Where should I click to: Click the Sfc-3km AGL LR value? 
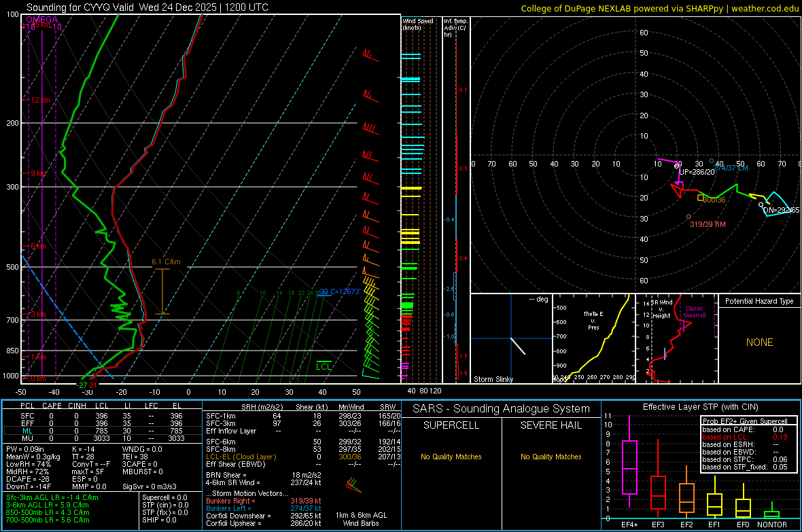[x=52, y=497]
